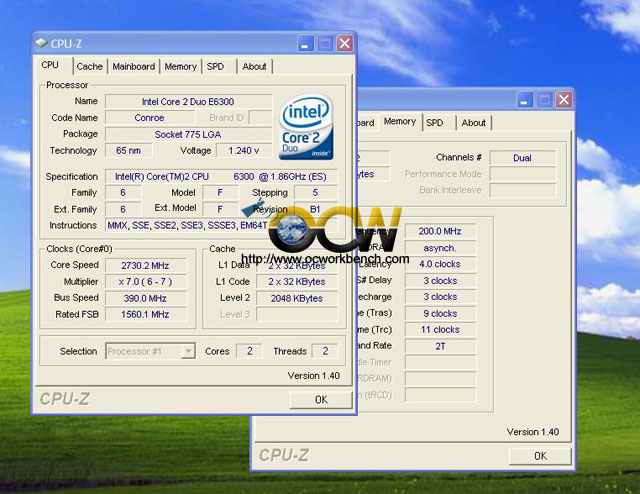Open the SPD tab in the front window
This screenshot has height=494, width=640.
[x=215, y=67]
